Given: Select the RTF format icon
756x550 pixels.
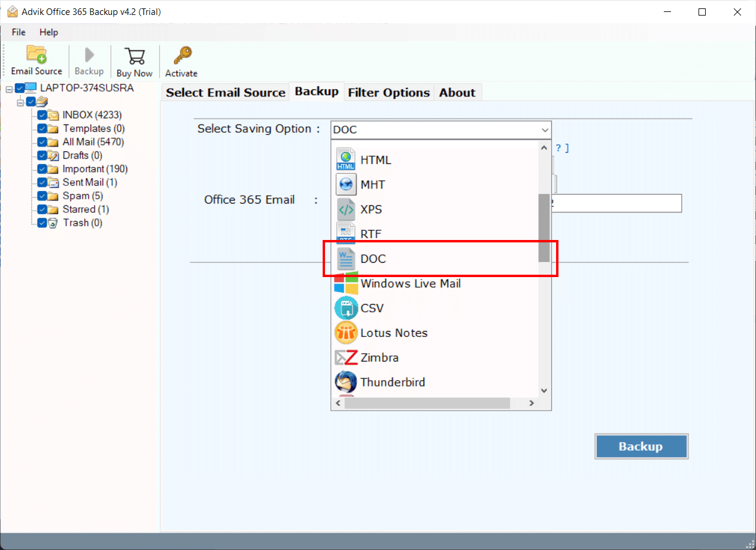Looking at the screenshot, I should [346, 233].
